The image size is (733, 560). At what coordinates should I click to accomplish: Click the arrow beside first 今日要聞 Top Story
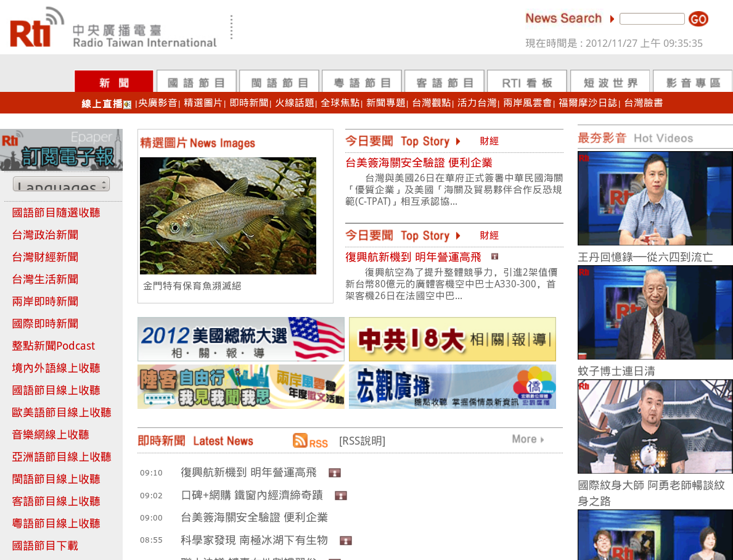click(x=458, y=141)
